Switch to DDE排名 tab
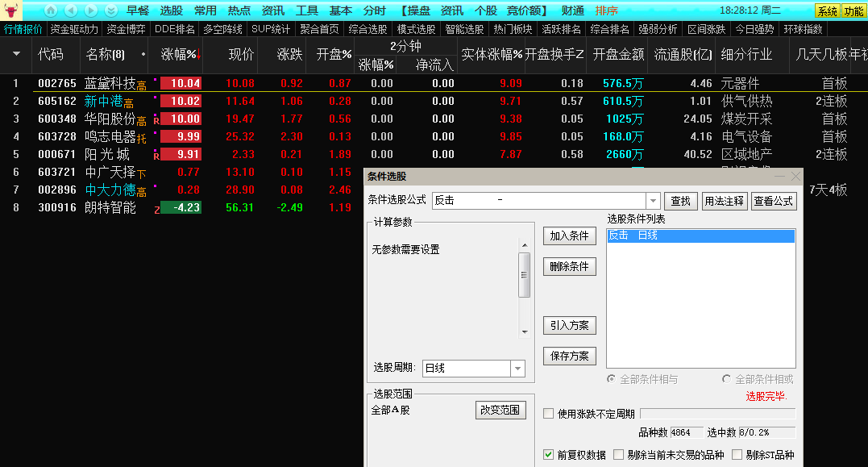This screenshot has height=467, width=868. point(174,29)
